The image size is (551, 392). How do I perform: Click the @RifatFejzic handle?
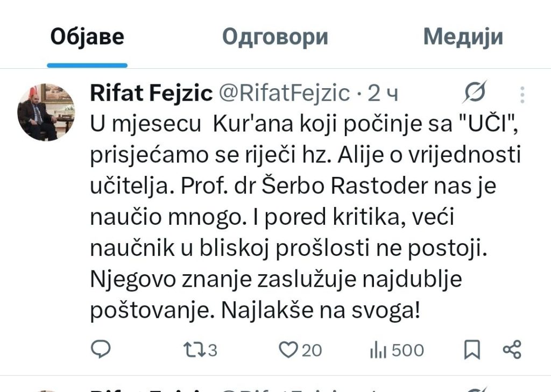[284, 94]
